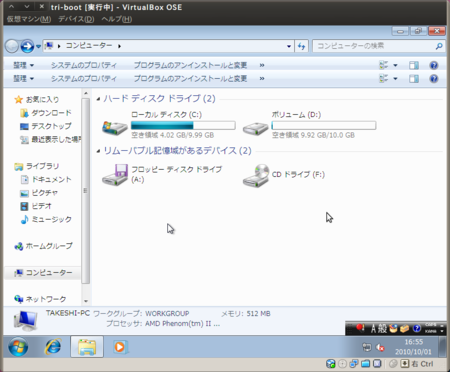Open the address bar history dropdown arrow
The width and height of the screenshot is (450, 372).
click(x=289, y=46)
